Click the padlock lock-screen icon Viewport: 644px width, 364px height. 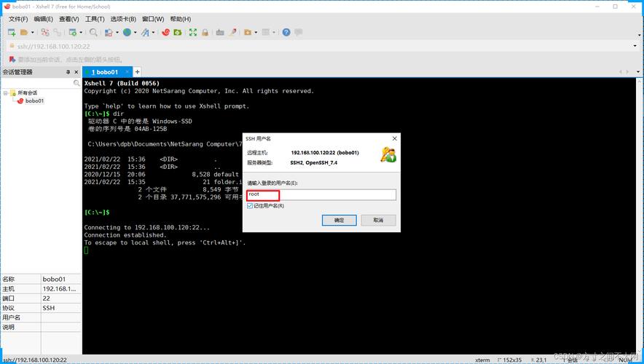pyautogui.click(x=205, y=32)
